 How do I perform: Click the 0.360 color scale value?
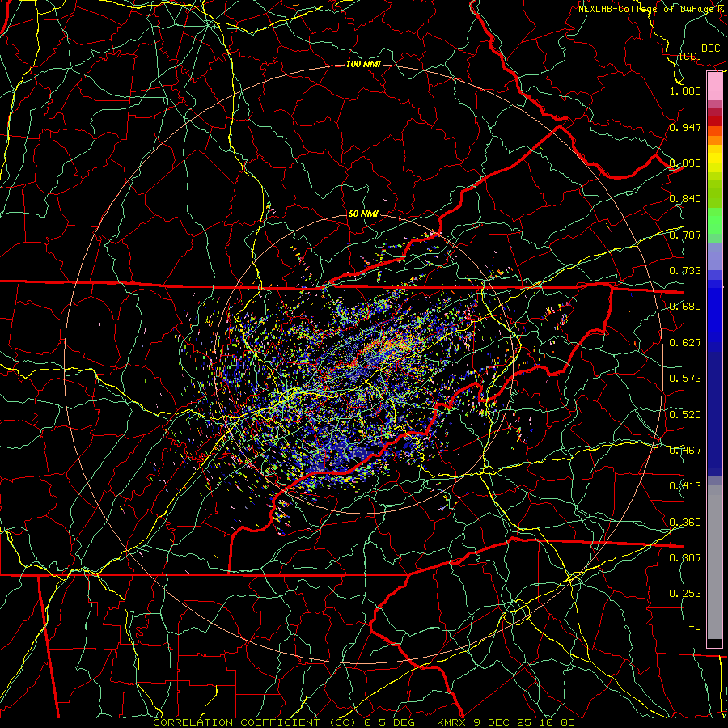[685, 523]
